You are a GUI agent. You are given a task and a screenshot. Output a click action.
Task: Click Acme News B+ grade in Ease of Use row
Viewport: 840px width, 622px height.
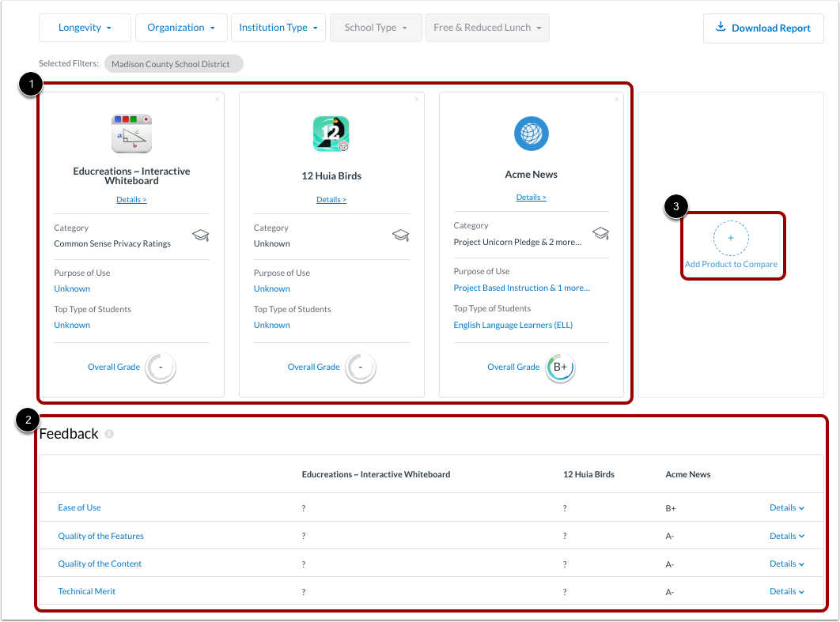(x=671, y=508)
